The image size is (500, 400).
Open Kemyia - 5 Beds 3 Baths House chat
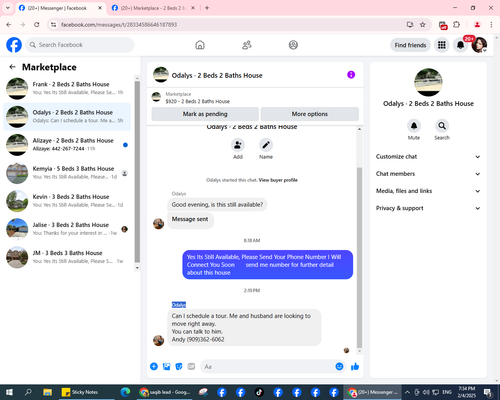click(67, 173)
